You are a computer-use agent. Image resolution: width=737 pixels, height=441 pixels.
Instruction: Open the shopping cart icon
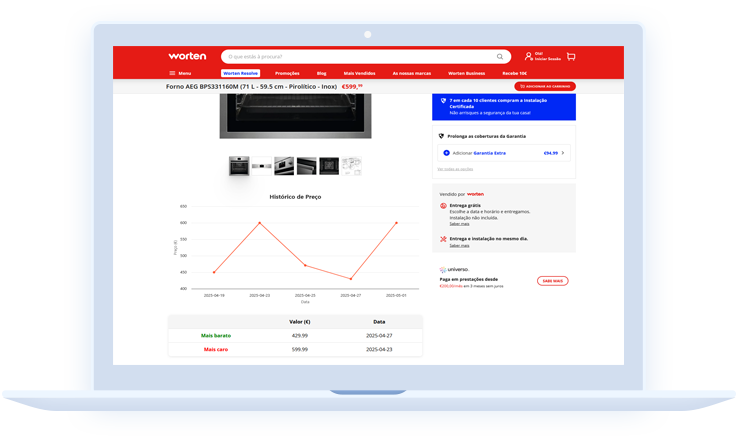pyautogui.click(x=571, y=56)
